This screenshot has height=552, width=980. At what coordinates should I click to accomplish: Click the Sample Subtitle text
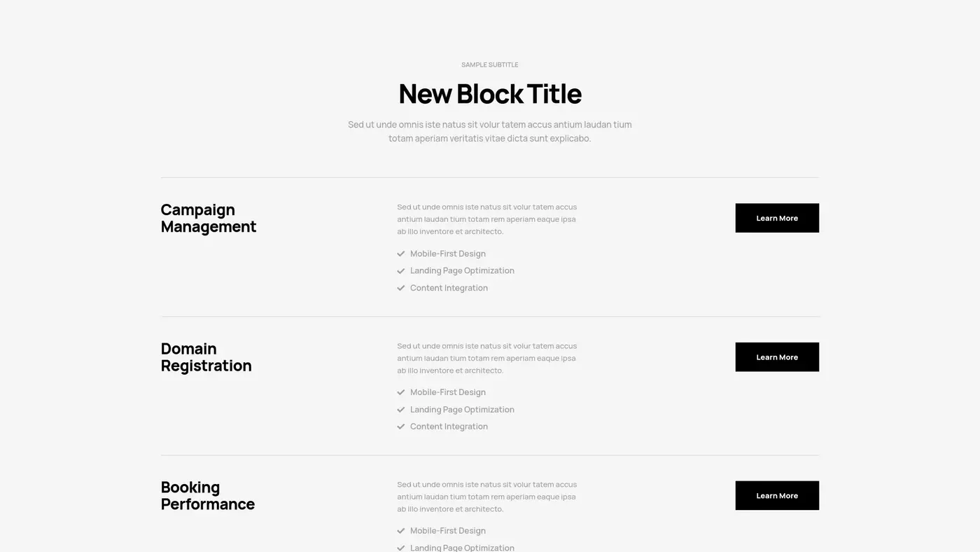tap(490, 64)
